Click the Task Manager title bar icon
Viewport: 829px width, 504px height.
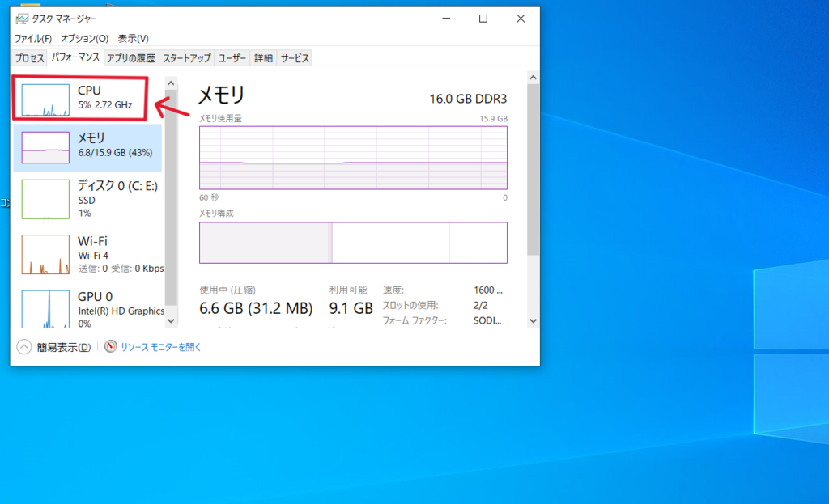(21, 19)
